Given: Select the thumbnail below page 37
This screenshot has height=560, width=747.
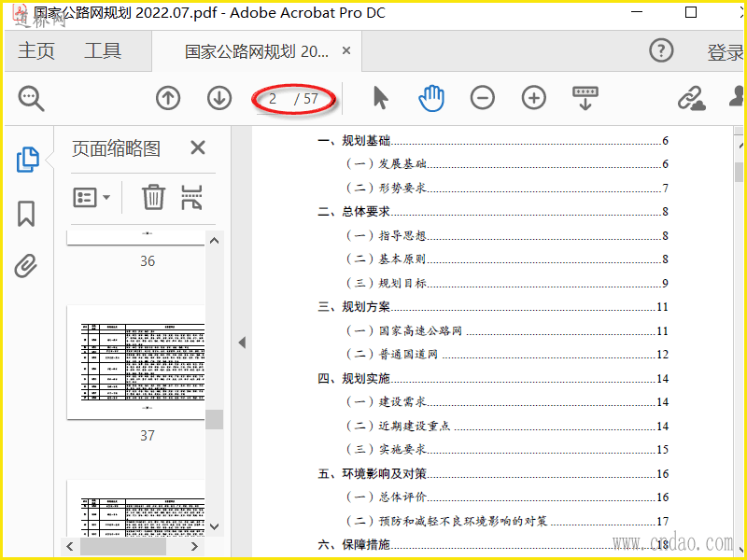Looking at the screenshot, I should pyautogui.click(x=136, y=508).
